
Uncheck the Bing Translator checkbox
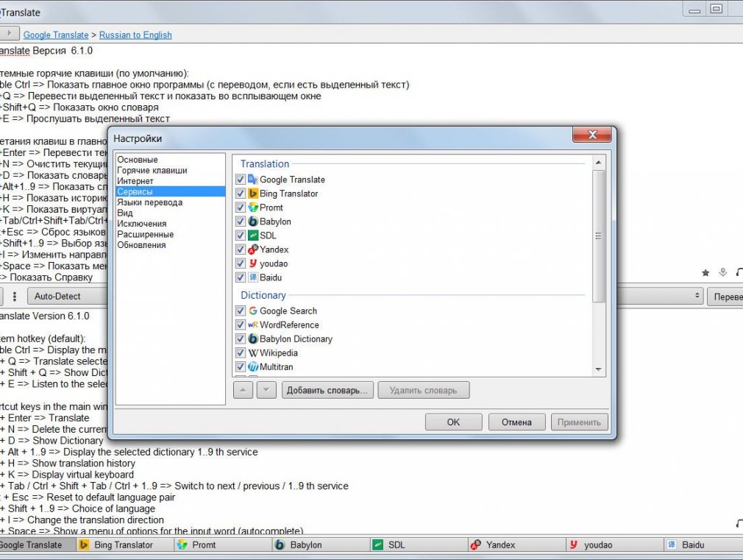click(x=241, y=194)
